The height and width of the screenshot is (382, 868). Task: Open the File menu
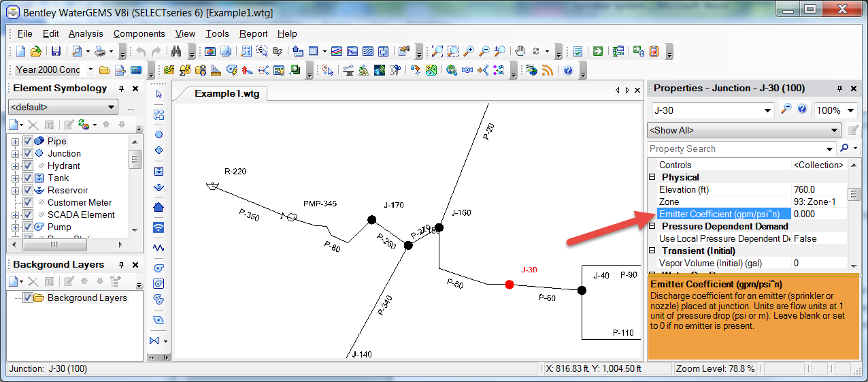(x=25, y=33)
